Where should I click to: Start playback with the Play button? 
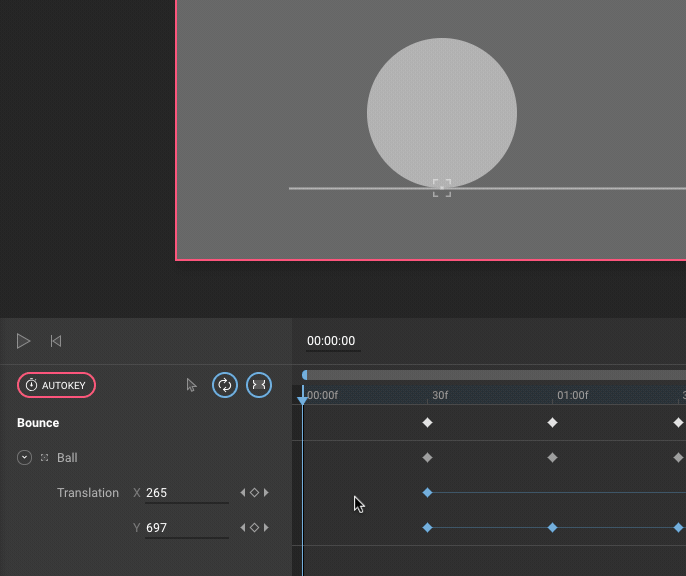(x=23, y=341)
